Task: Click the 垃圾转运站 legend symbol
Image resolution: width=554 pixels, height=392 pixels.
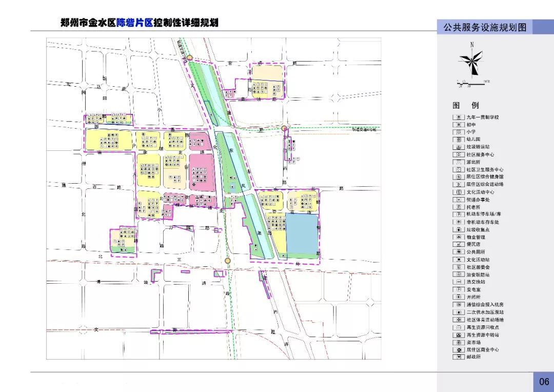Action: pos(459,147)
